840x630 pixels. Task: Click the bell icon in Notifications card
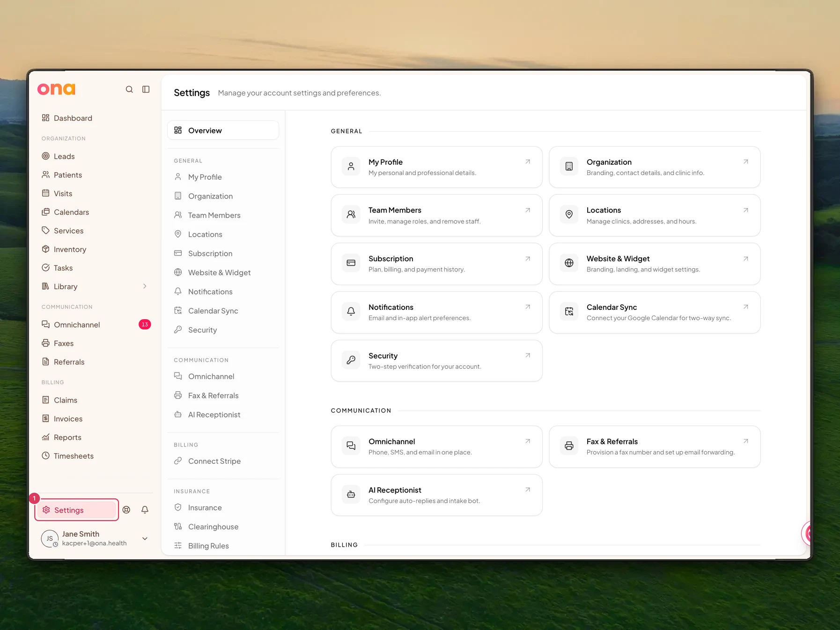click(x=351, y=311)
